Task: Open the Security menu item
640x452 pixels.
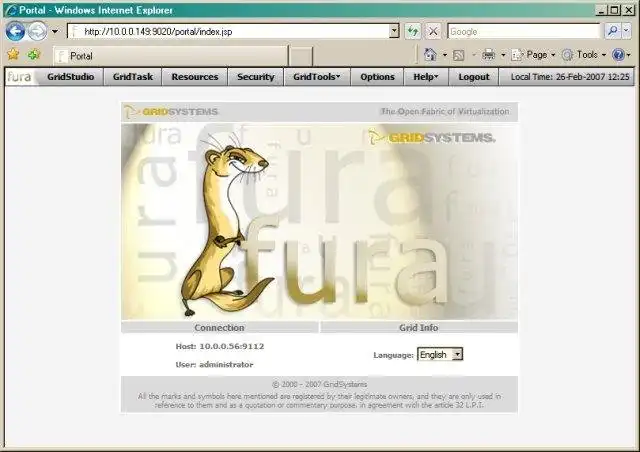Action: pyautogui.click(x=256, y=77)
